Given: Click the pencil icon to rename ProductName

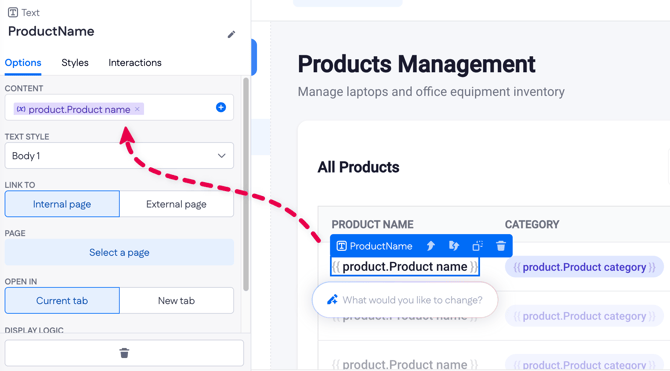Looking at the screenshot, I should pyautogui.click(x=231, y=34).
